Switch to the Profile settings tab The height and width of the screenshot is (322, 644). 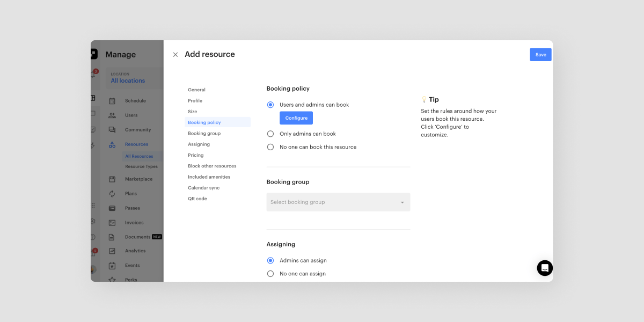point(195,100)
